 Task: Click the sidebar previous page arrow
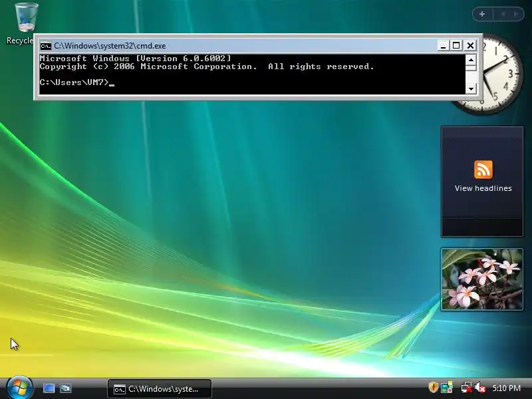click(x=503, y=14)
